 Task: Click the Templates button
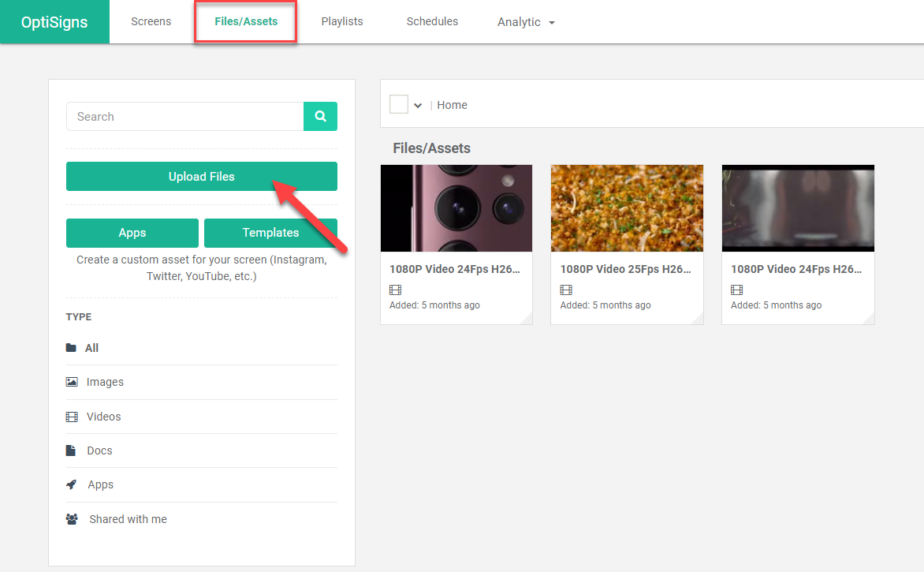270,233
